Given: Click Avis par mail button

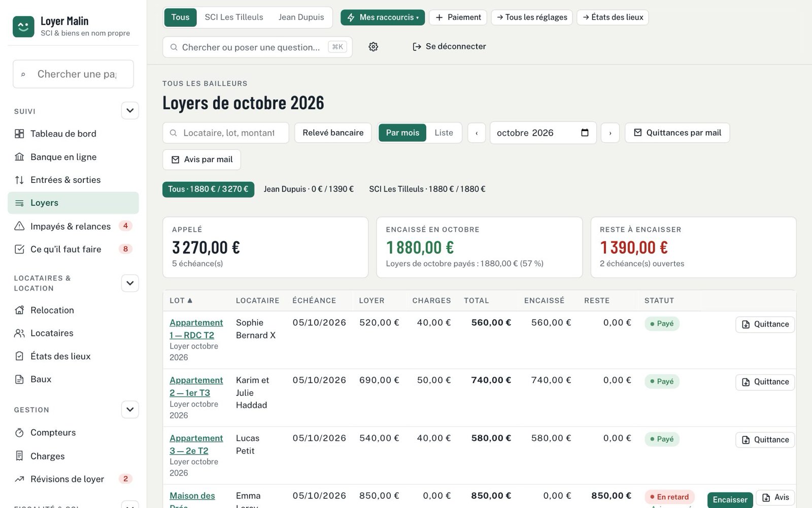Looking at the screenshot, I should coord(201,160).
